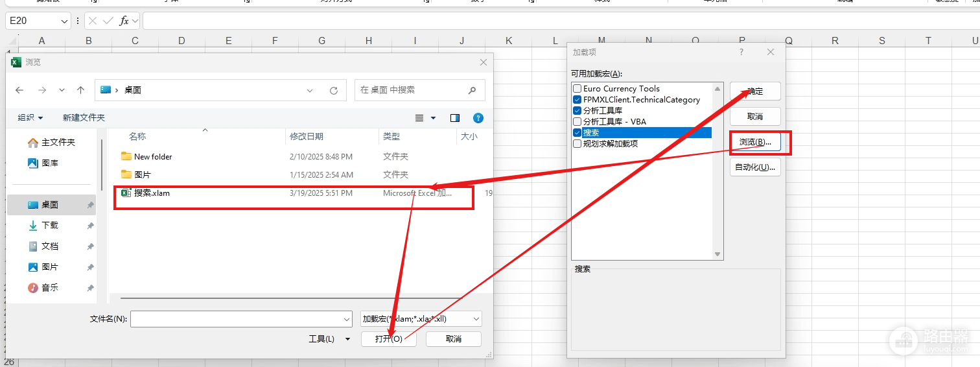Select 图库 in the sidebar

click(x=43, y=163)
